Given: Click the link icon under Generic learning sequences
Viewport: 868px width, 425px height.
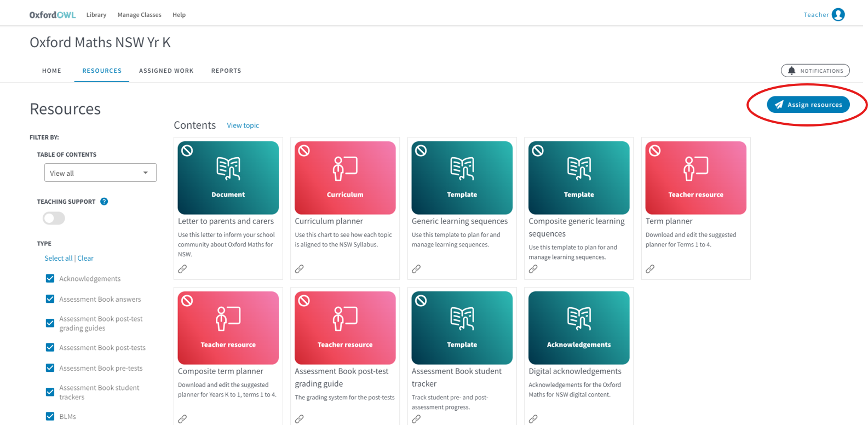Looking at the screenshot, I should point(416,269).
